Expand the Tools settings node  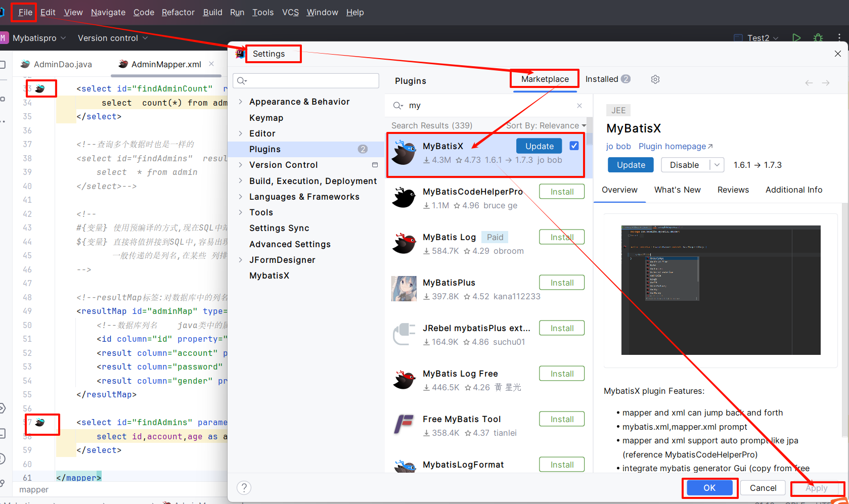240,212
